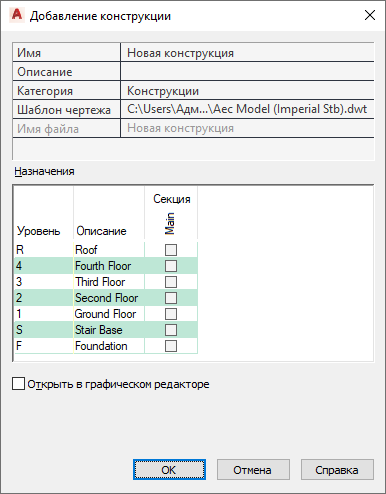Select the Foundation row description

pyautogui.click(x=101, y=346)
